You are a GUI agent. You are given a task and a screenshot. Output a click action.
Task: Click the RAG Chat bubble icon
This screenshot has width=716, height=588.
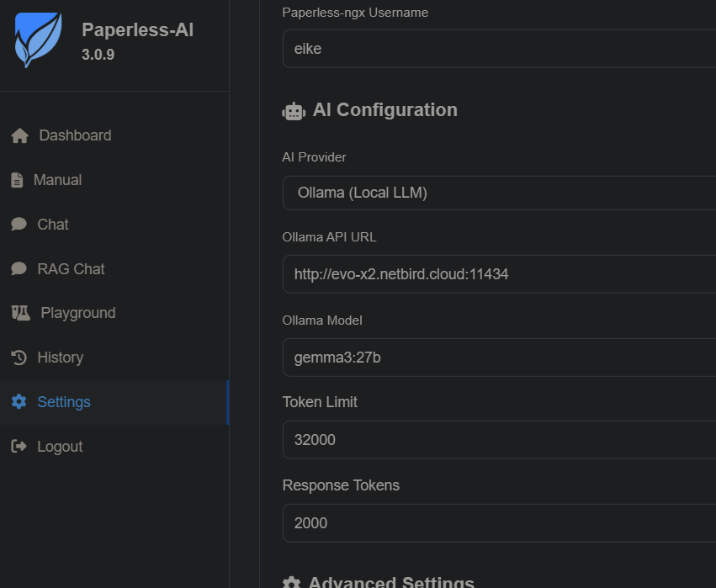click(19, 269)
